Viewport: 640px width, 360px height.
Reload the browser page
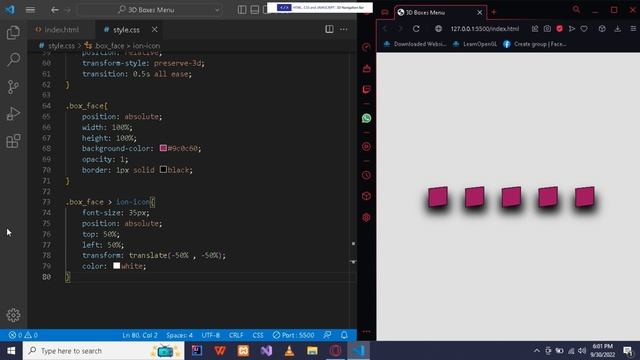click(x=416, y=29)
